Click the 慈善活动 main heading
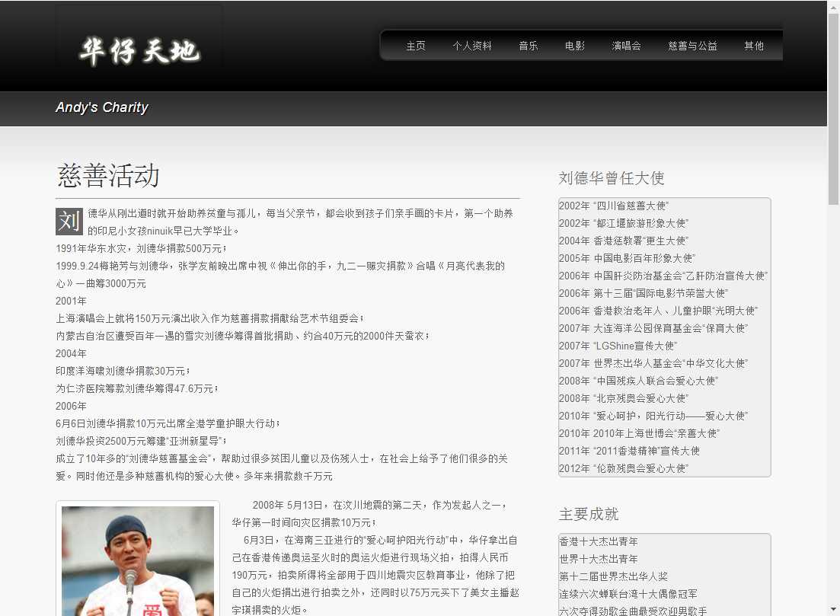The width and height of the screenshot is (840, 616). pos(108,175)
